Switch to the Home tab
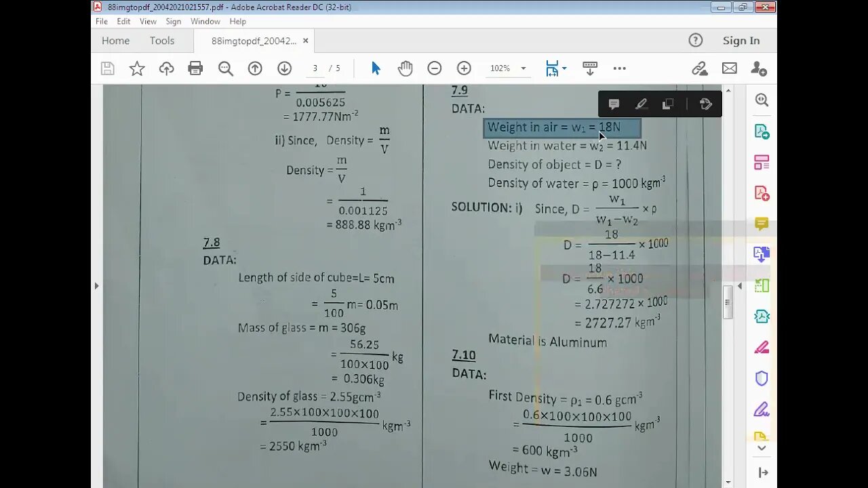The height and width of the screenshot is (488, 868). [115, 41]
